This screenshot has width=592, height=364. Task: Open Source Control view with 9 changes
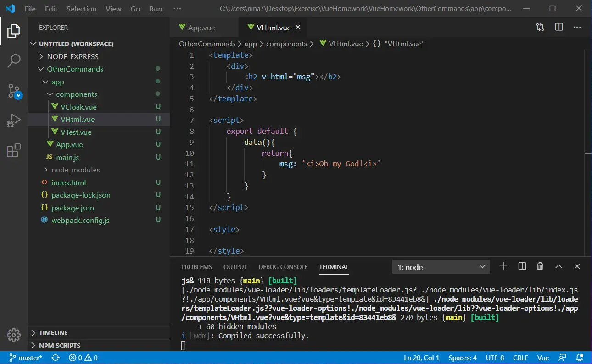tap(14, 91)
